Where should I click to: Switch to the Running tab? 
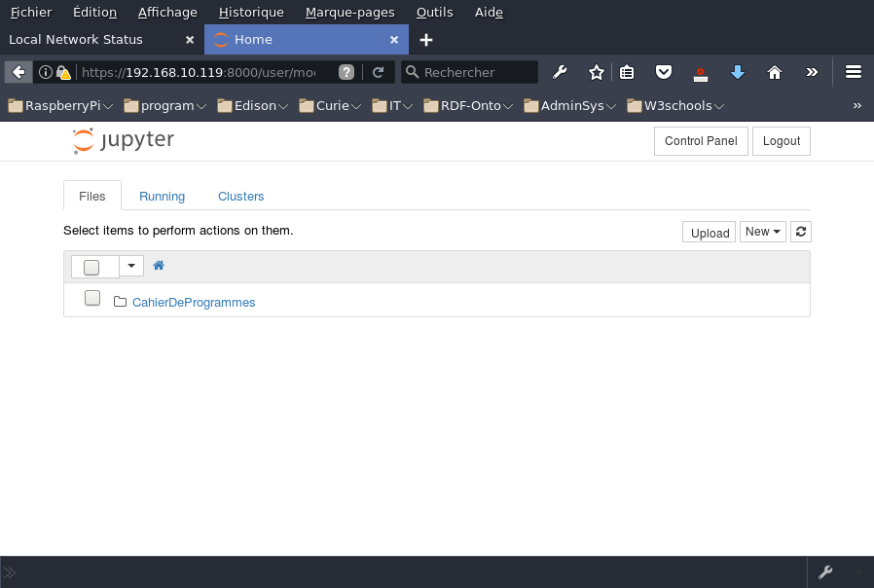coord(162,196)
